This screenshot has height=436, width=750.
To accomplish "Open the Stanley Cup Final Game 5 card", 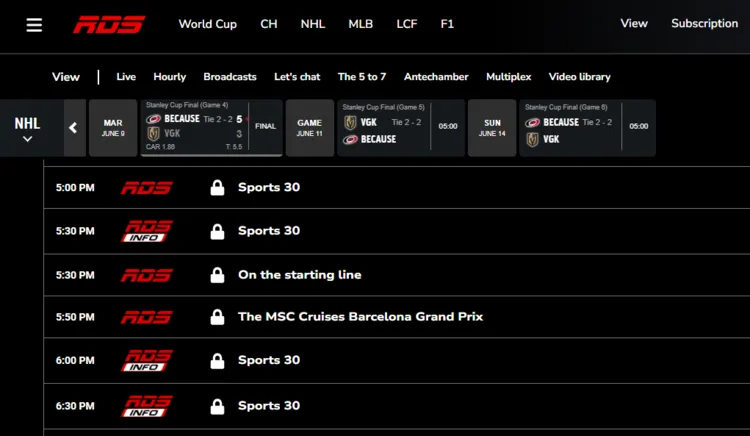I will tap(401, 128).
